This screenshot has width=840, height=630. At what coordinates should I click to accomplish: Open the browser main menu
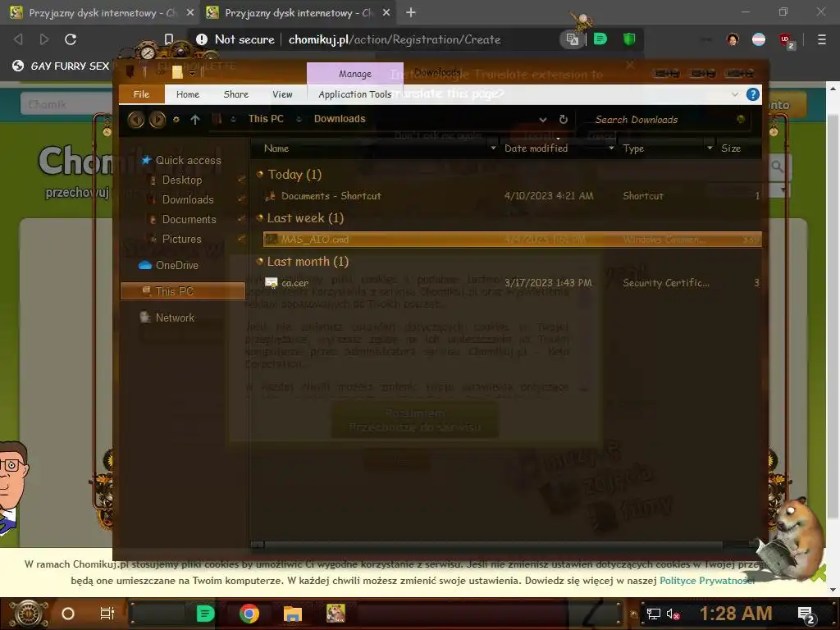(x=822, y=39)
